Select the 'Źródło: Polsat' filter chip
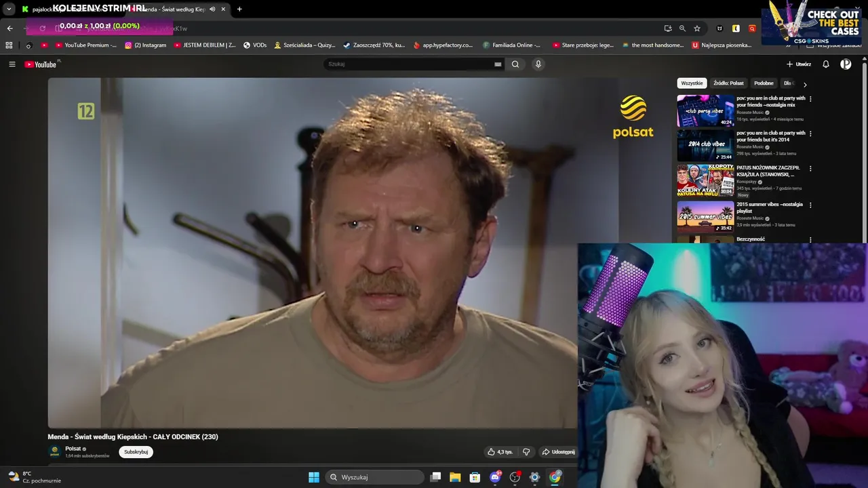 [728, 83]
